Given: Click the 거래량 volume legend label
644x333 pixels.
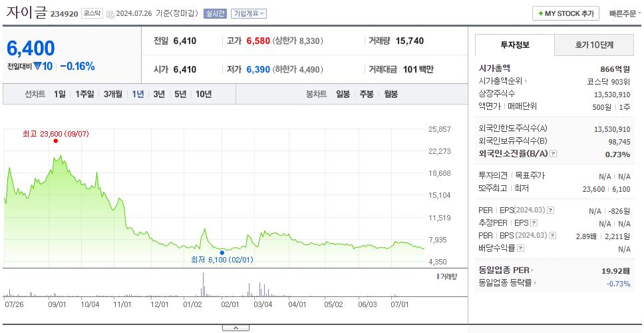Looking at the screenshot, I should [x=447, y=276].
